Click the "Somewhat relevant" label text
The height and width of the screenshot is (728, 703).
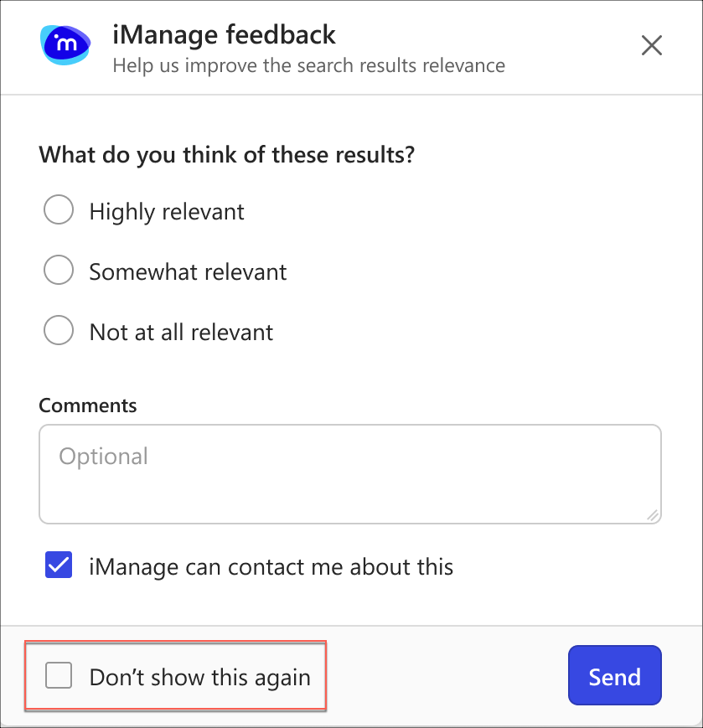[188, 271]
